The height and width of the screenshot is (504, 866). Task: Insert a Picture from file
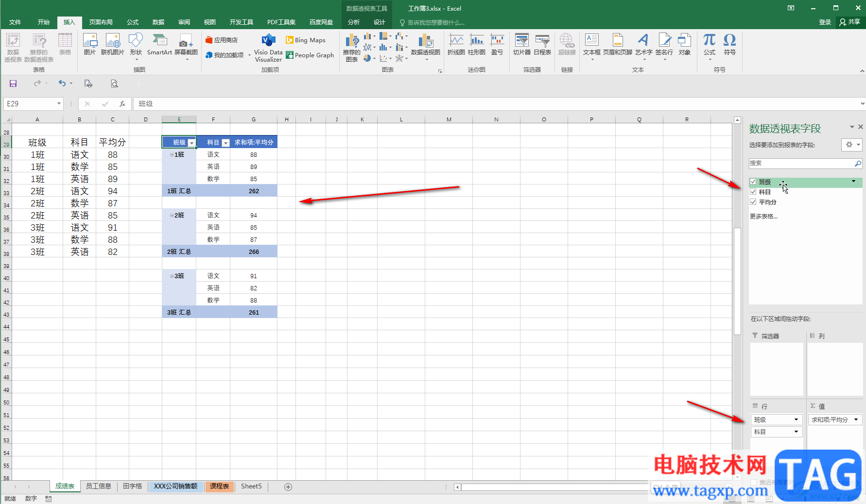pos(90,44)
